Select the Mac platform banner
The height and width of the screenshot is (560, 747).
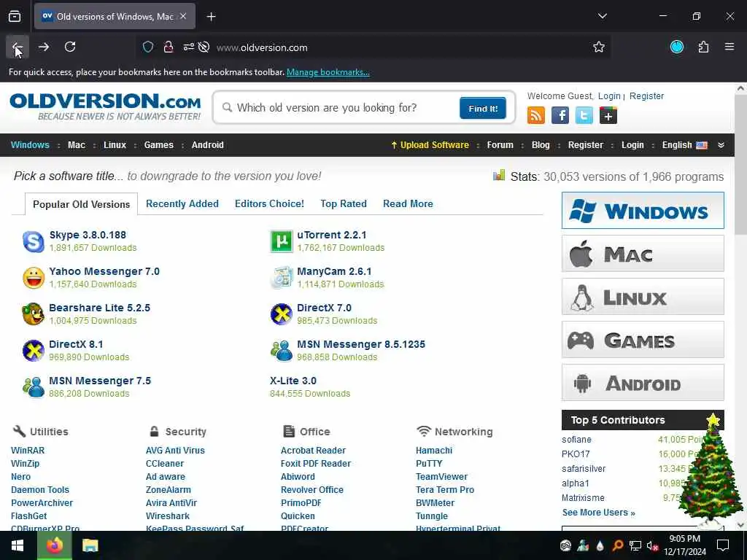643,254
